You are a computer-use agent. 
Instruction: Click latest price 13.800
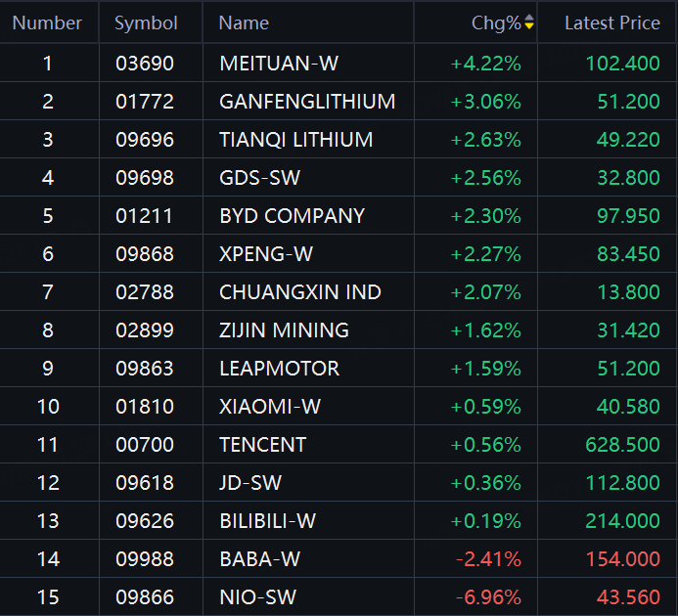628,292
